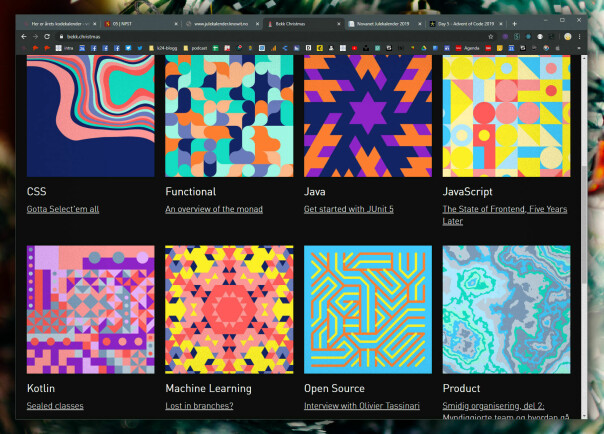Close the Novanet Julekalender 2019 tab
The image size is (604, 434).
[x=420, y=24]
